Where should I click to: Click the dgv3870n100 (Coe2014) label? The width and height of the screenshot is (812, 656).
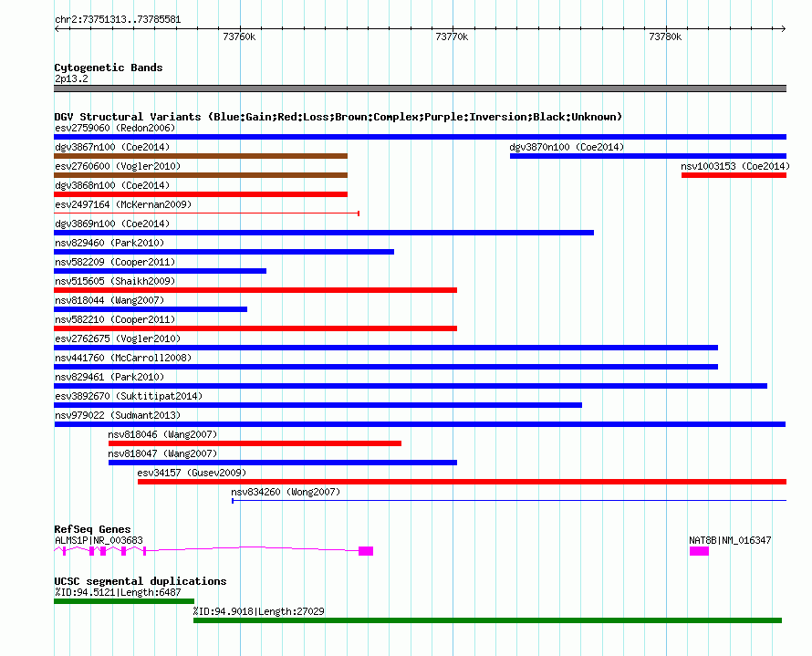pyautogui.click(x=567, y=147)
